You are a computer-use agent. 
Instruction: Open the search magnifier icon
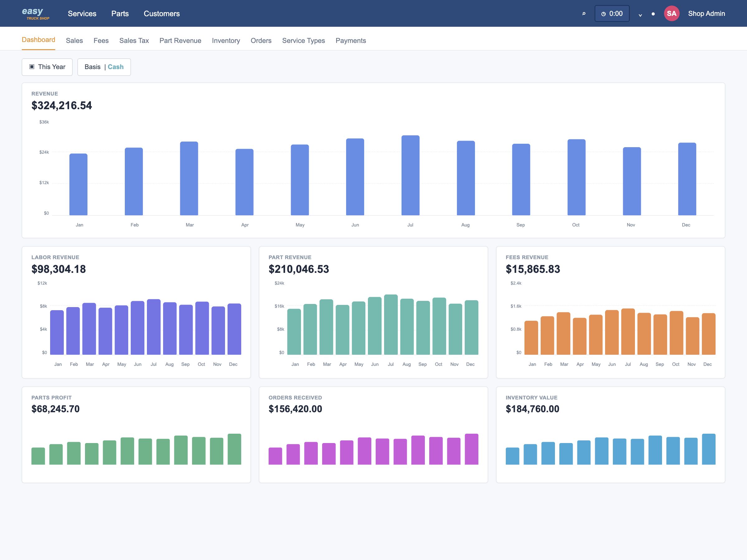[584, 13]
